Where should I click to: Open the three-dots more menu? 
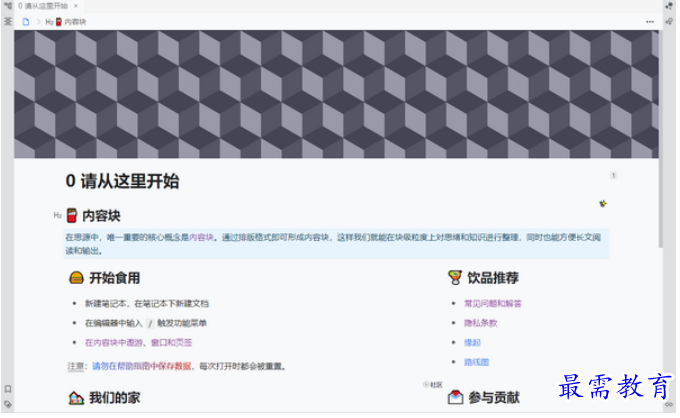[x=651, y=22]
